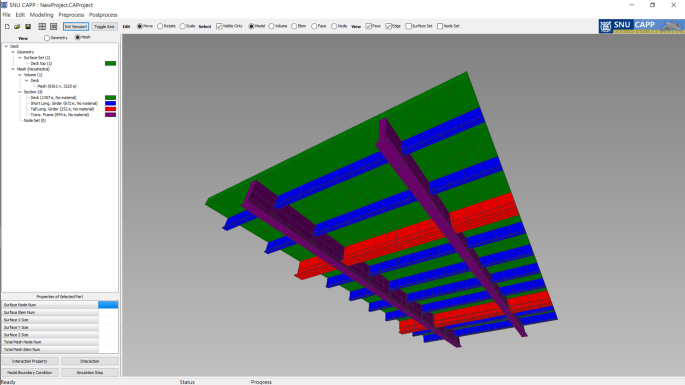This screenshot has width=685, height=385.
Task: Select Short Long. Girder section
Action: 64,104
